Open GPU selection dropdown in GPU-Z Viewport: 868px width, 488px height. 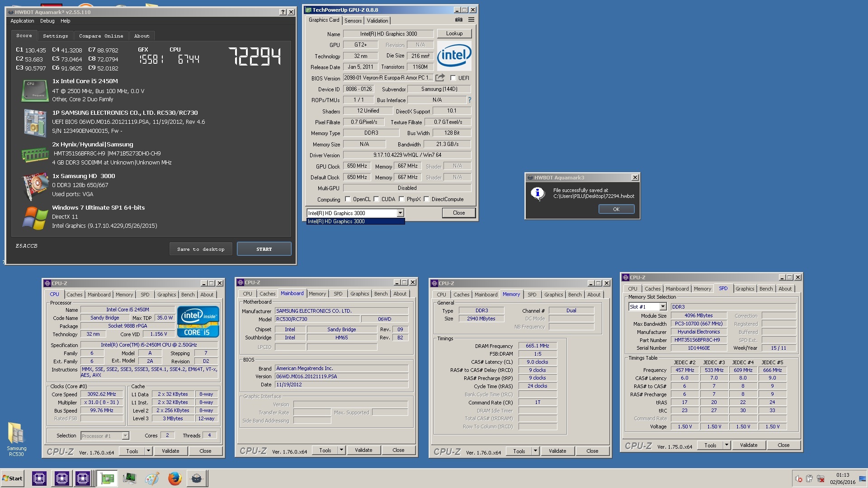tap(400, 213)
